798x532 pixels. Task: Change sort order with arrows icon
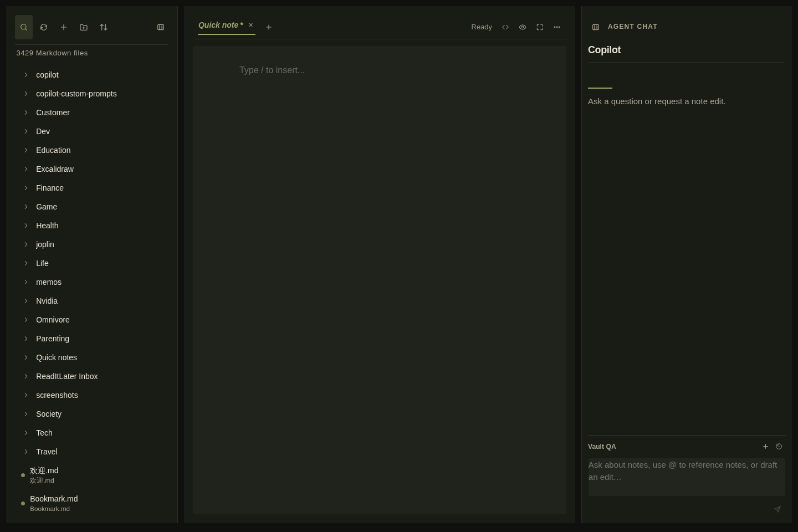pos(104,27)
